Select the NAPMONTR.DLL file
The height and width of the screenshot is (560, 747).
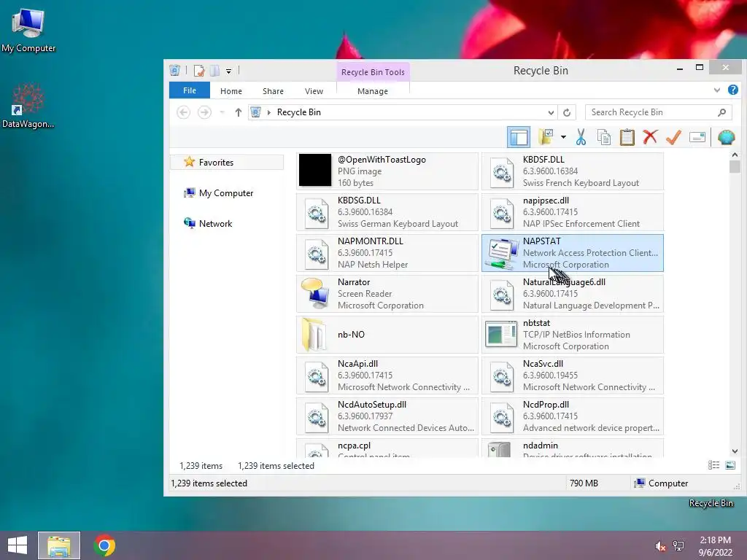tap(387, 253)
